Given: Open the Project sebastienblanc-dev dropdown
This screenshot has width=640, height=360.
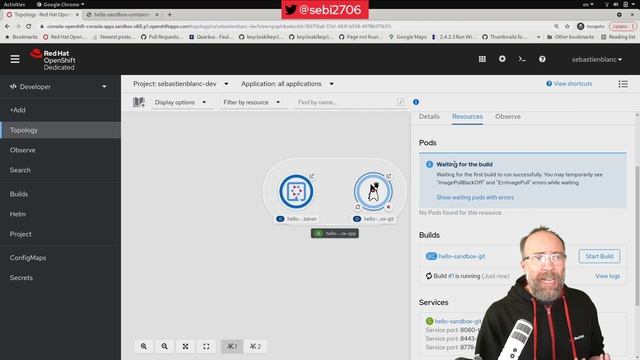Looking at the screenshot, I should click(x=181, y=84).
